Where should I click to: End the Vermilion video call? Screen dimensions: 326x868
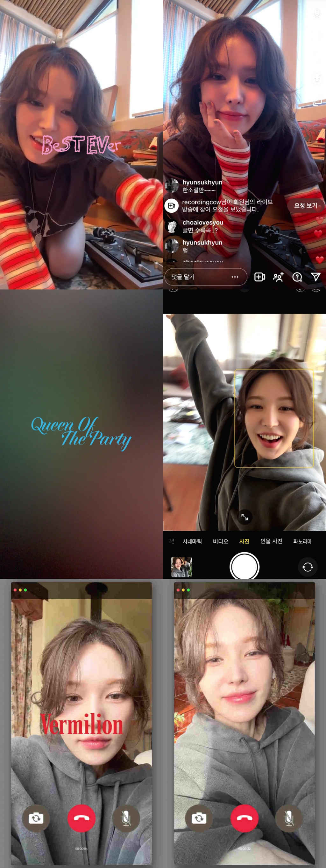(x=81, y=818)
